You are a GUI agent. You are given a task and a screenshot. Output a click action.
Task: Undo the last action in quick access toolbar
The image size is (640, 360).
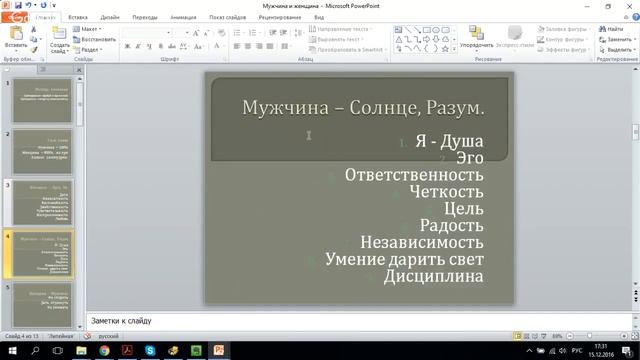[28, 6]
